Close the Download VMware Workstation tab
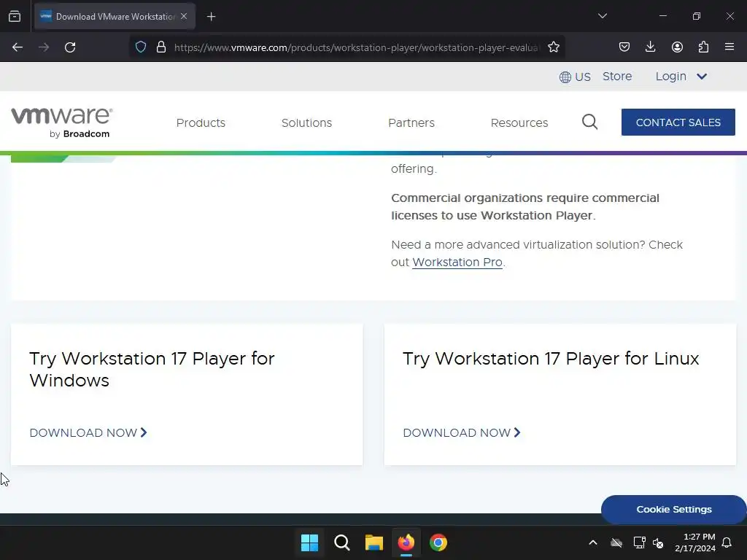Screen dimensions: 747x560 pos(184,16)
